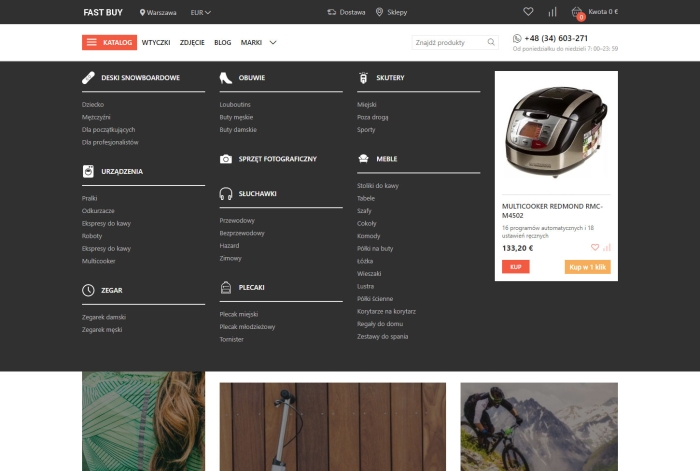The image size is (700, 471).
Task: Open the Louboutins subcategory
Action: 235,104
